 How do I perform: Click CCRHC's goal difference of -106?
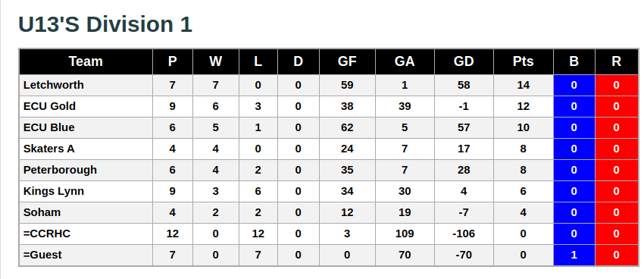coord(464,234)
